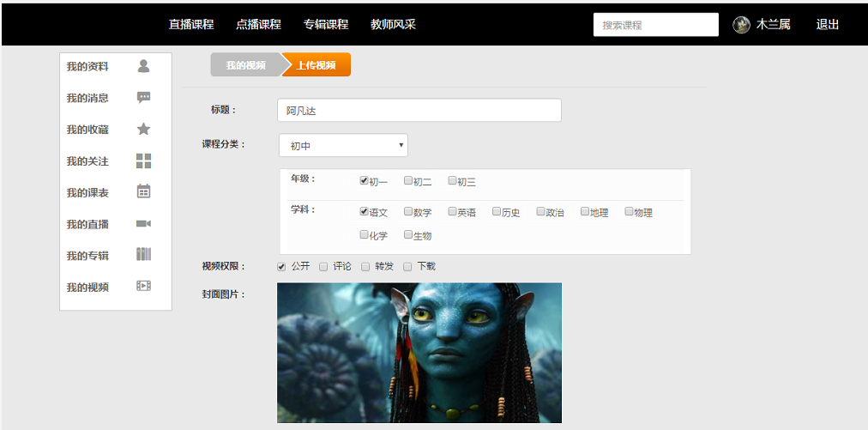Go to 我的视频 in sidebar
The image size is (868, 430).
click(87, 287)
